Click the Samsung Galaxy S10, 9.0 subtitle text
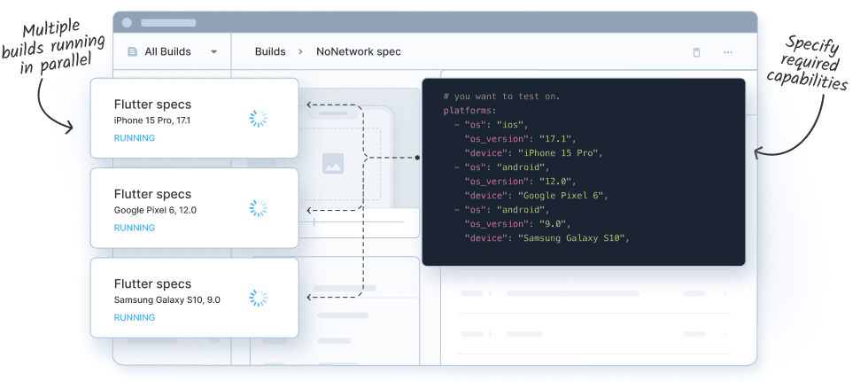 click(x=167, y=299)
